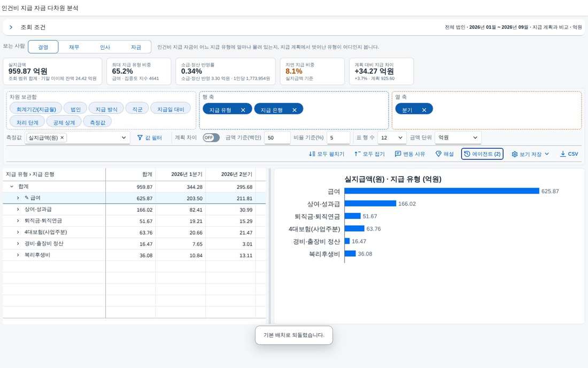Select the 처리 단계 dimension chip
The height and width of the screenshot is (368, 588).
pyautogui.click(x=27, y=122)
